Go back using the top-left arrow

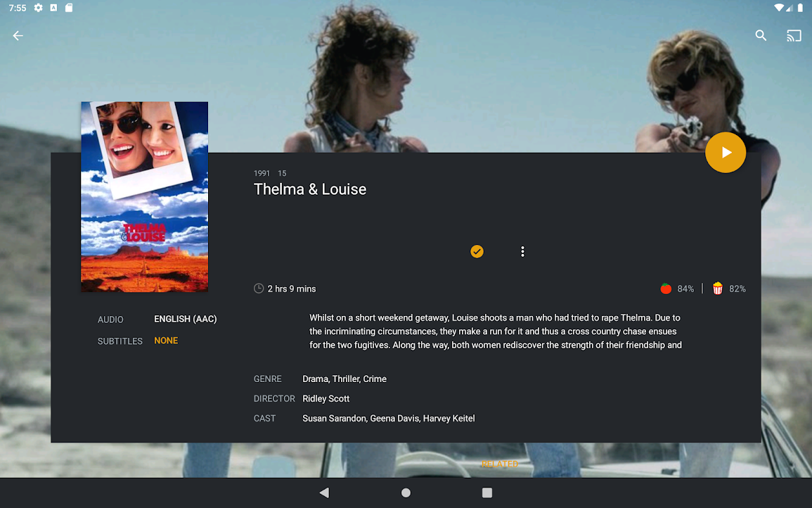18,36
